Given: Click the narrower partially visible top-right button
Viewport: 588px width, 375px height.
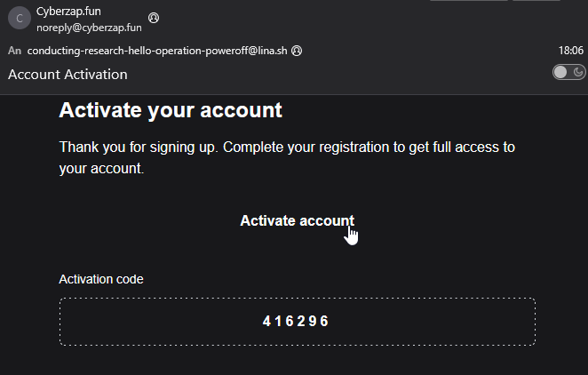Looking at the screenshot, I should click(x=536, y=1).
